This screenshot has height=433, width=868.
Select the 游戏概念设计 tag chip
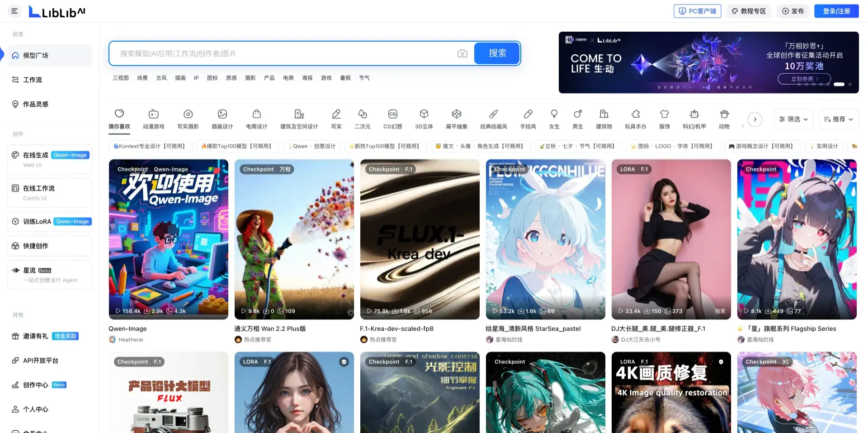pyautogui.click(x=762, y=146)
